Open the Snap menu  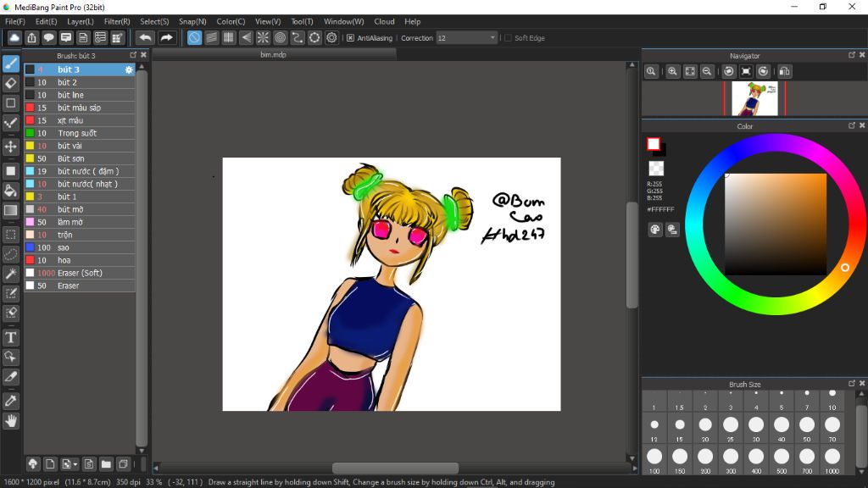192,21
